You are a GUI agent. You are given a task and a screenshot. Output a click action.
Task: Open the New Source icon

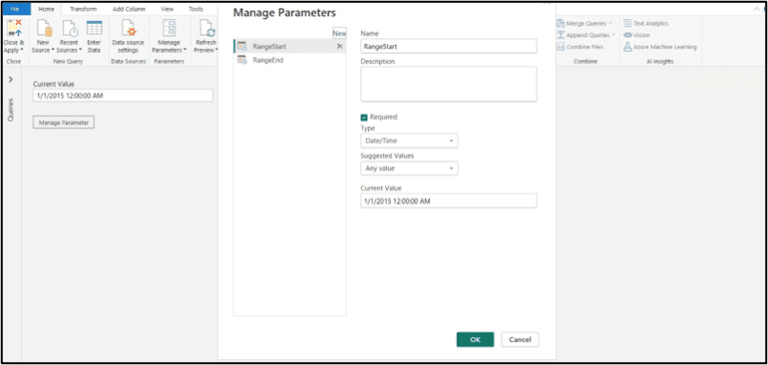pyautogui.click(x=45, y=28)
